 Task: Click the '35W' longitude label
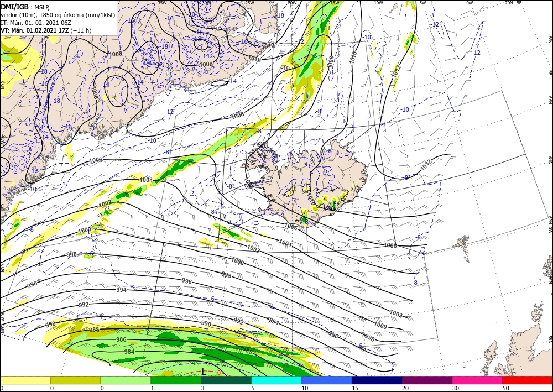point(162,3)
